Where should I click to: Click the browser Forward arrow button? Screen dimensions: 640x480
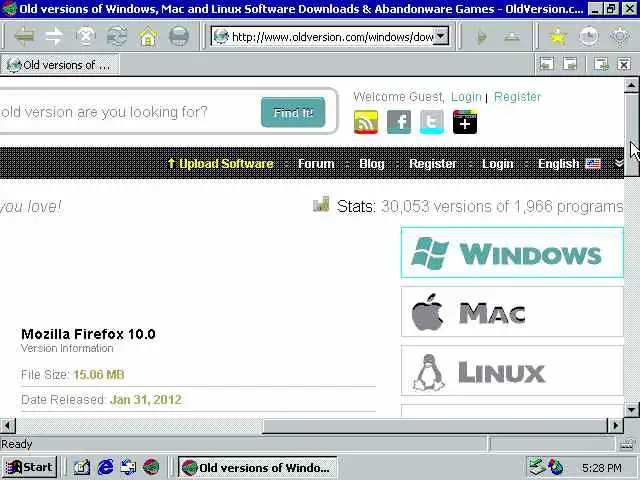coord(55,37)
